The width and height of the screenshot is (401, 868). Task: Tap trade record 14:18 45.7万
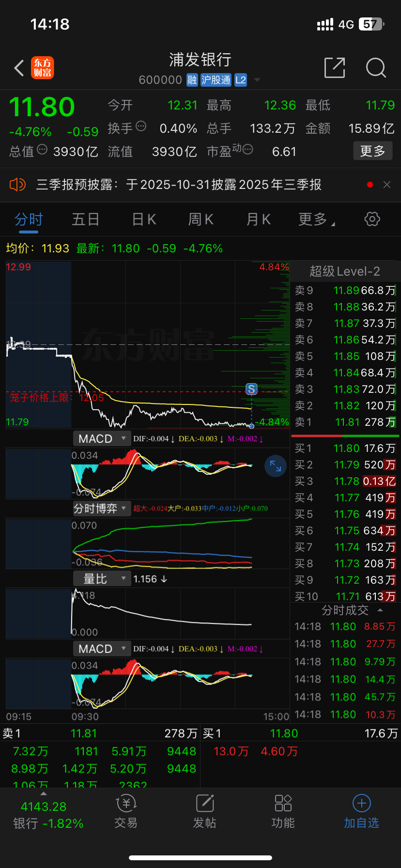(x=345, y=697)
